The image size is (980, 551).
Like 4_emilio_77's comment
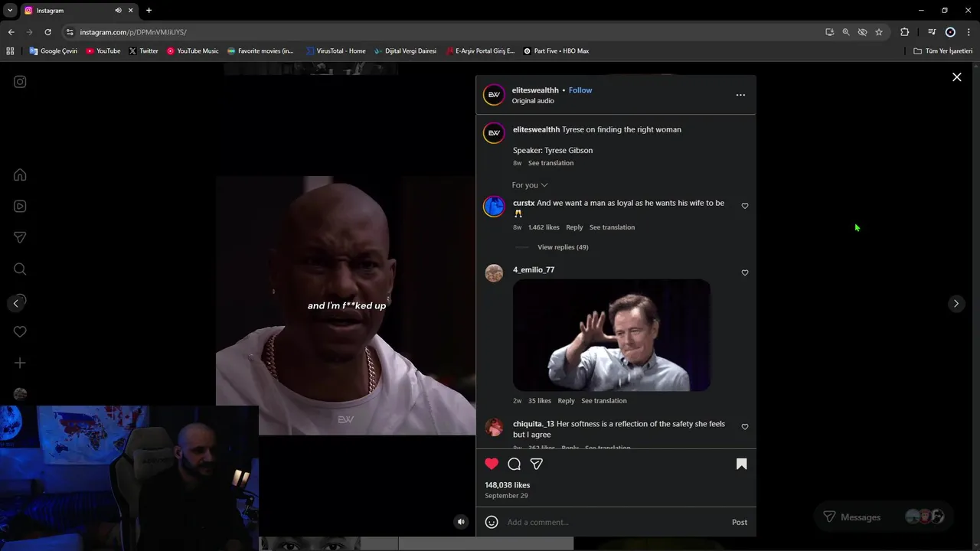coord(745,272)
